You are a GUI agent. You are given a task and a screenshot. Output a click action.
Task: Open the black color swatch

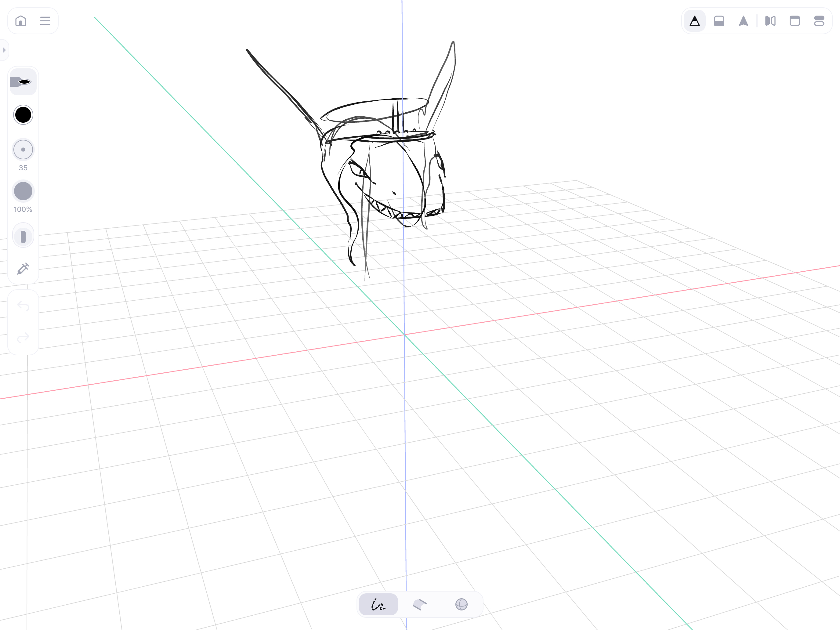coord(23,115)
